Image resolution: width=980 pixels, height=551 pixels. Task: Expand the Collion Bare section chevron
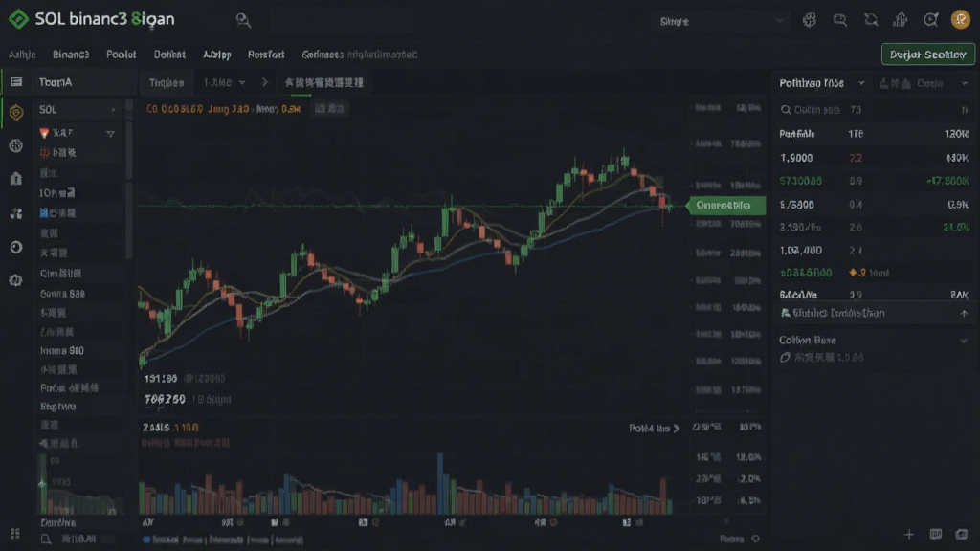[964, 341]
